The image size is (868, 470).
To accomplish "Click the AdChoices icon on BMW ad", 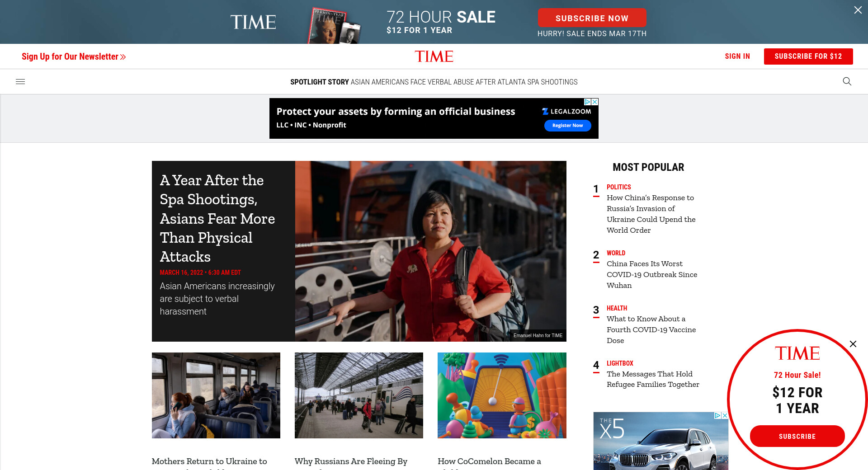I will click(717, 415).
